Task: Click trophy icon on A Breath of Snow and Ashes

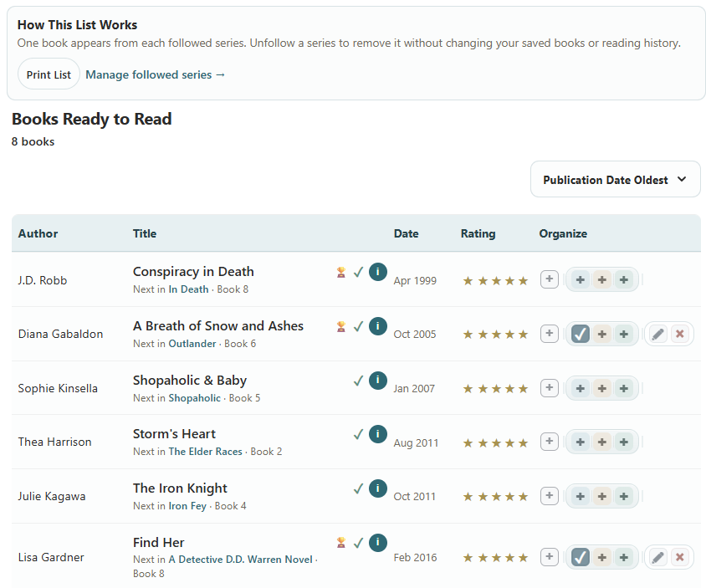Action: coord(341,326)
